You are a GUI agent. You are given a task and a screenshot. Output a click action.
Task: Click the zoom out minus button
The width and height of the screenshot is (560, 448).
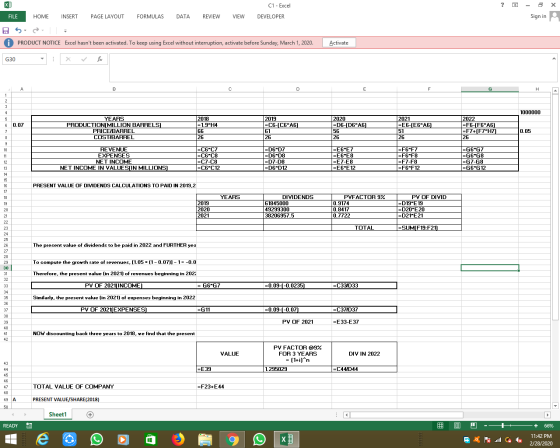(x=486, y=425)
